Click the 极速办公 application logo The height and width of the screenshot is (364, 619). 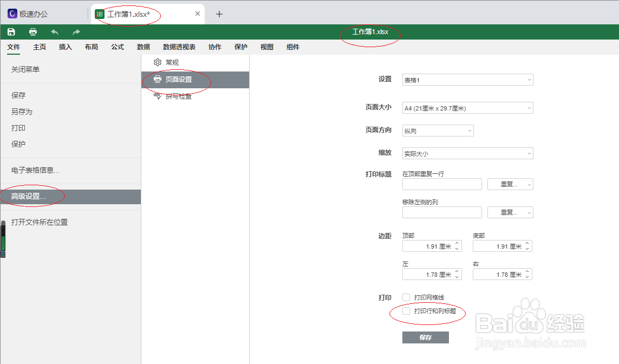click(x=11, y=12)
